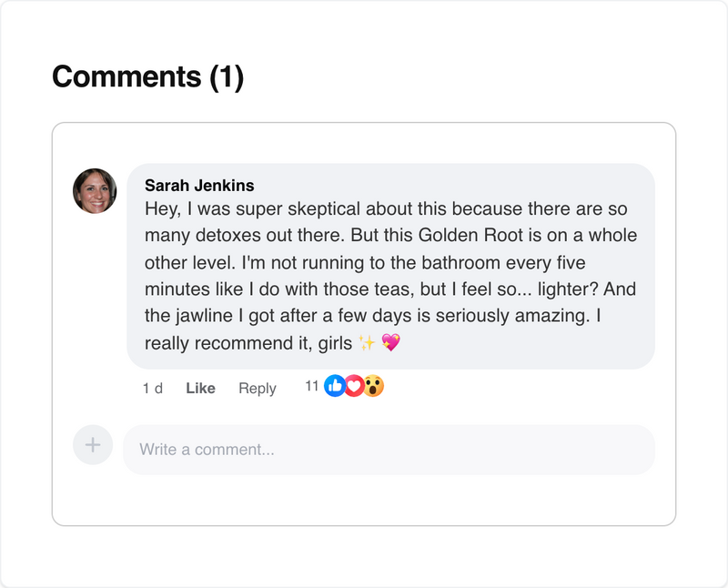Select Sarah Jenkins' comment bubble
This screenshot has width=728, height=588.
pos(391,264)
